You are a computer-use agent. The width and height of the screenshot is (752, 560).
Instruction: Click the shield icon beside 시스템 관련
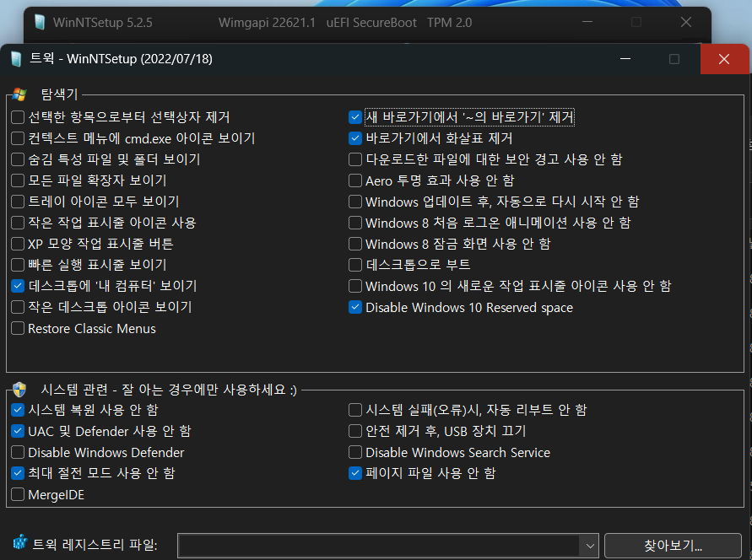coord(19,390)
